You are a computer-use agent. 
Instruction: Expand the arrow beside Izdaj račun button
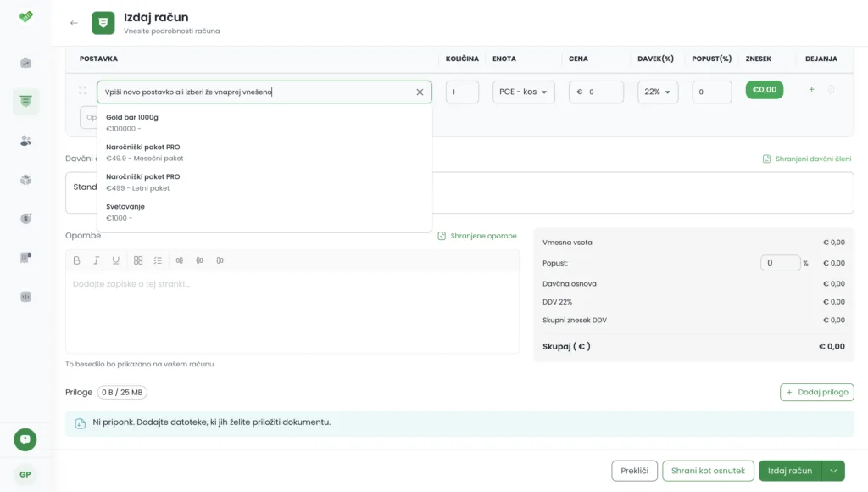834,471
